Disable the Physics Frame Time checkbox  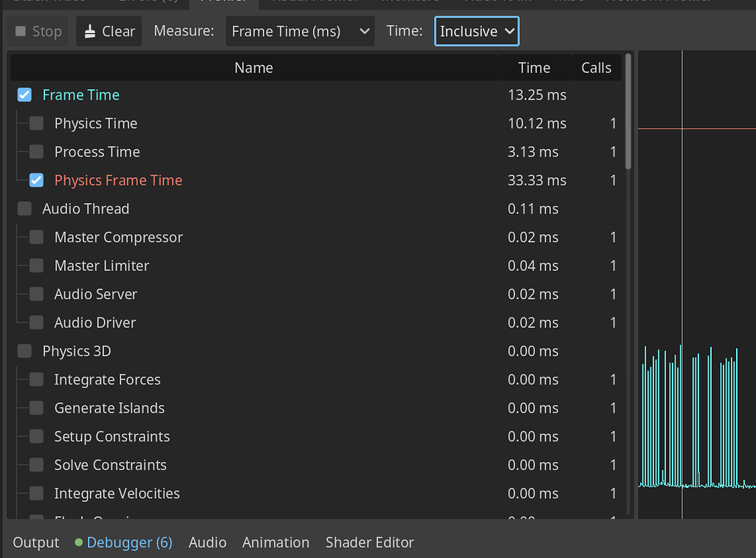[35, 180]
